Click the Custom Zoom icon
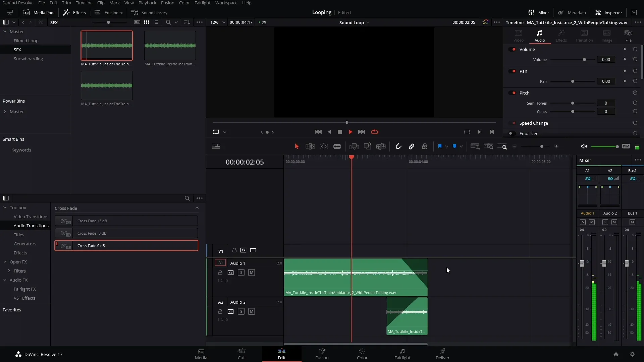This screenshot has width=644, height=362. pos(502,146)
